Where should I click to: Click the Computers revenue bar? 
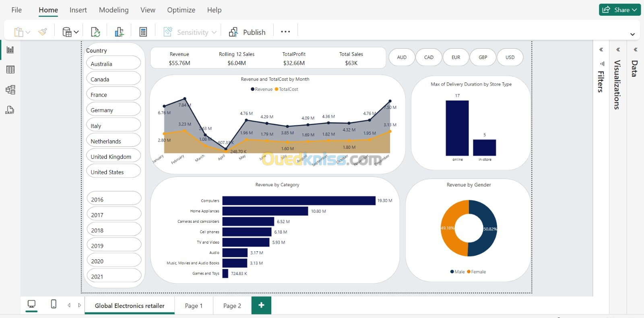coord(299,201)
